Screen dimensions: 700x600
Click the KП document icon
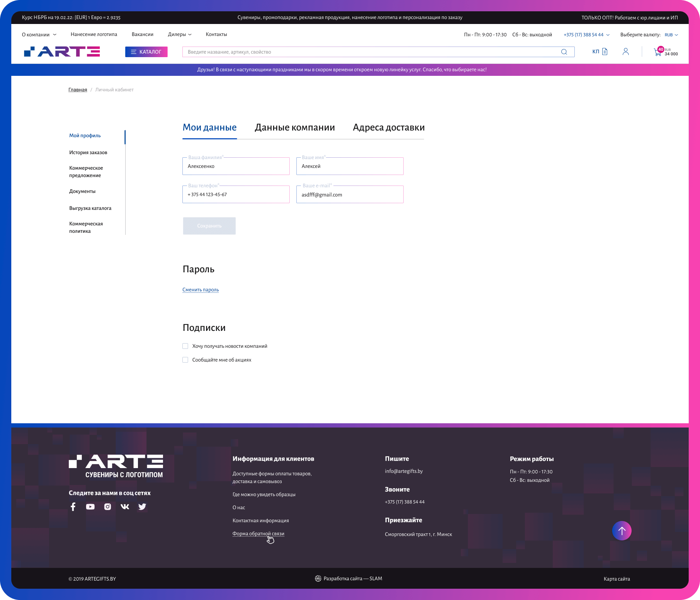coord(604,52)
